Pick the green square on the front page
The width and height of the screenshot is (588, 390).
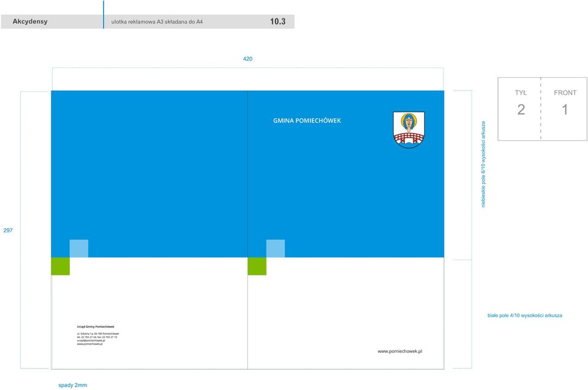click(257, 266)
